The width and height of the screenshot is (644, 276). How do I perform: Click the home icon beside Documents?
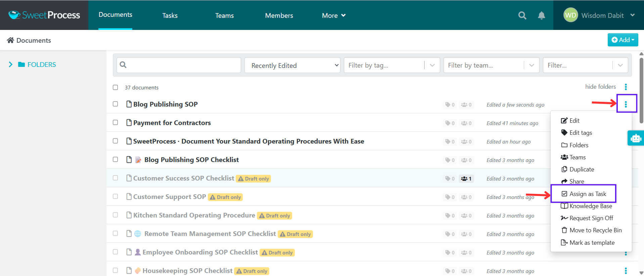coord(10,40)
